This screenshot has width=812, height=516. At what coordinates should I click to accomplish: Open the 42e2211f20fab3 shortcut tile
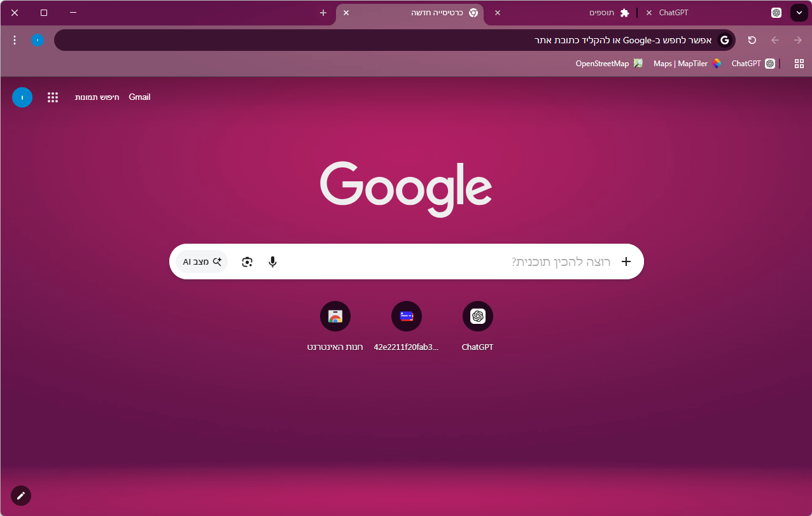tap(407, 316)
